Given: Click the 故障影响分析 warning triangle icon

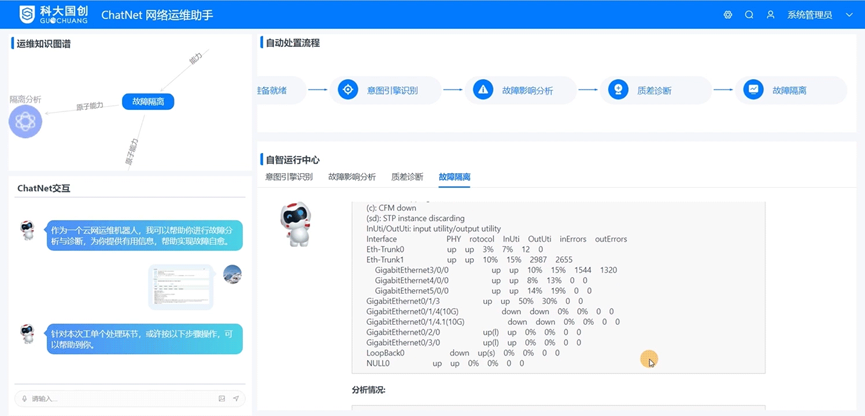Looking at the screenshot, I should (x=483, y=90).
